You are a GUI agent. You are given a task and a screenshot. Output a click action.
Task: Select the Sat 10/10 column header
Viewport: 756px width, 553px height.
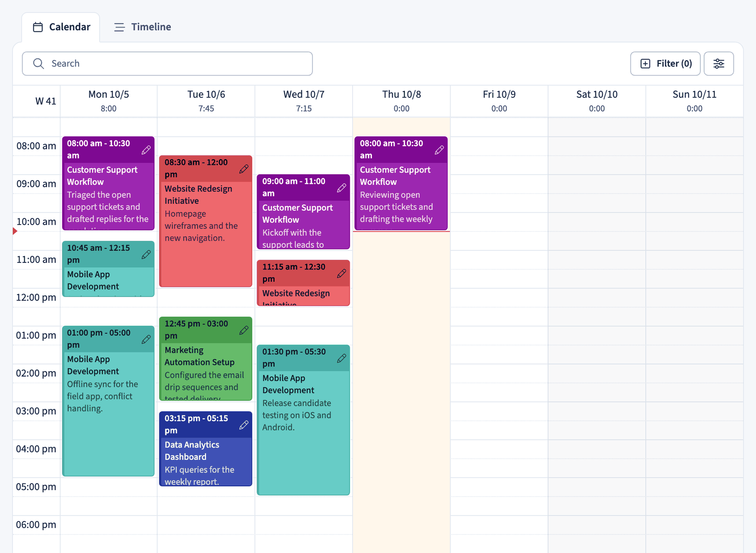tap(597, 101)
